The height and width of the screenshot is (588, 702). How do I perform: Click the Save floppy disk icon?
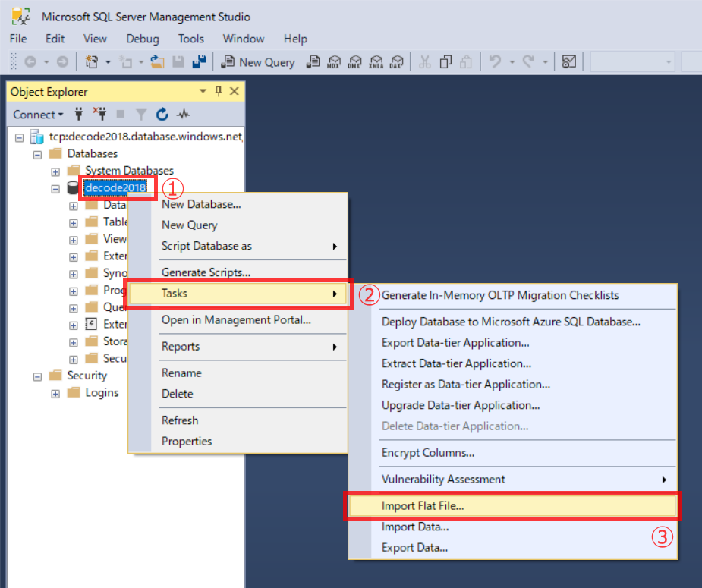pyautogui.click(x=178, y=61)
